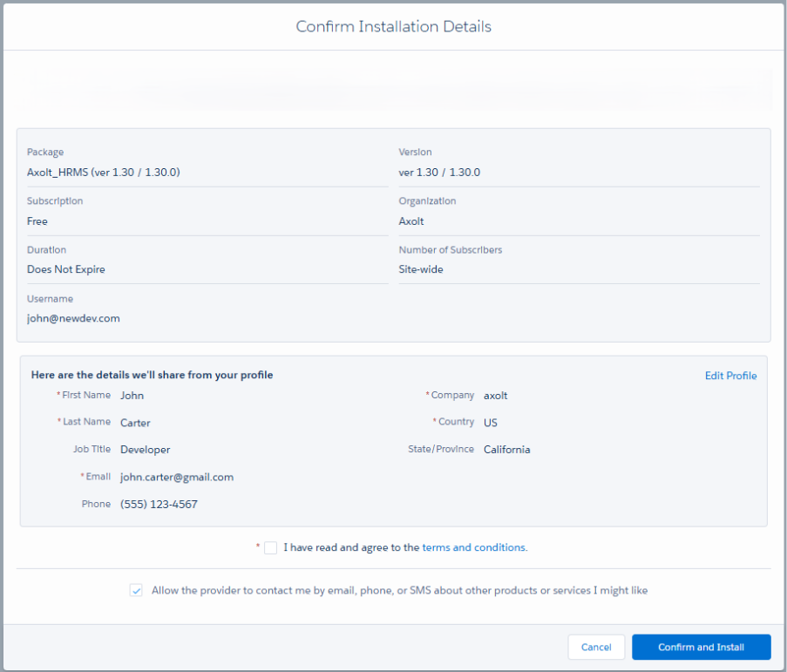Click the Confirm Installation Details heading
This screenshot has height=672, width=787.
[x=393, y=27]
